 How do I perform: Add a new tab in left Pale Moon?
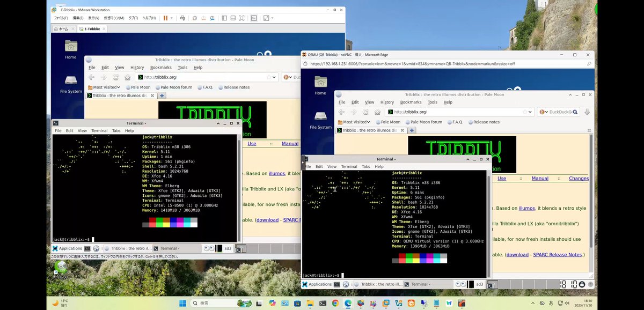click(162, 95)
